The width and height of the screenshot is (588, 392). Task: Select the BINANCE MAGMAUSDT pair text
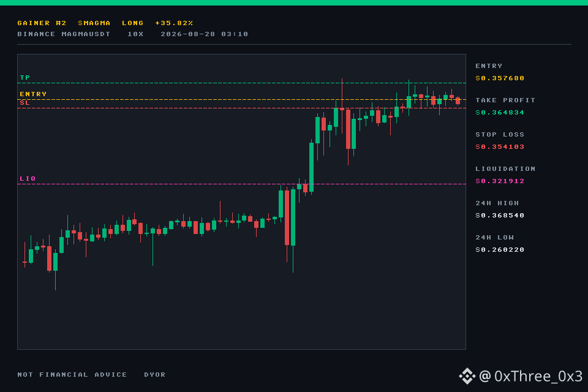64,34
